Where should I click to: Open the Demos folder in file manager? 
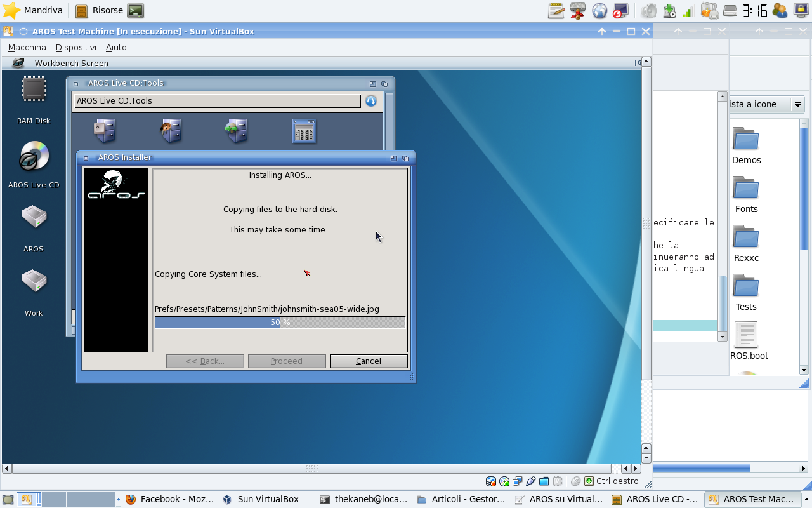point(746,139)
